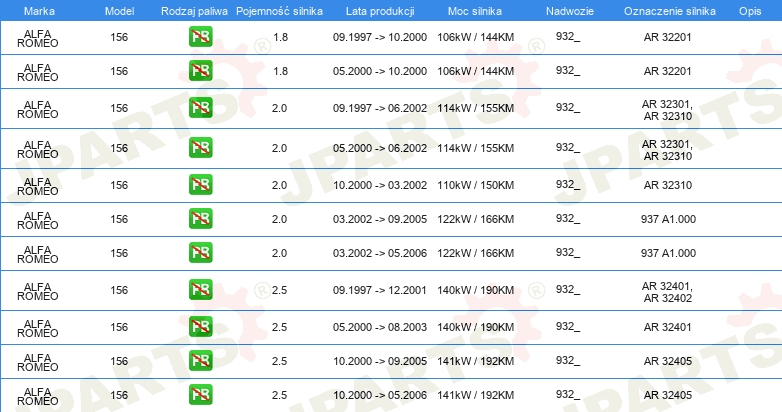Select production years 09.1997 -> 06.2002
Image resolution: width=782 pixels, height=412 pixels.
tap(380, 108)
